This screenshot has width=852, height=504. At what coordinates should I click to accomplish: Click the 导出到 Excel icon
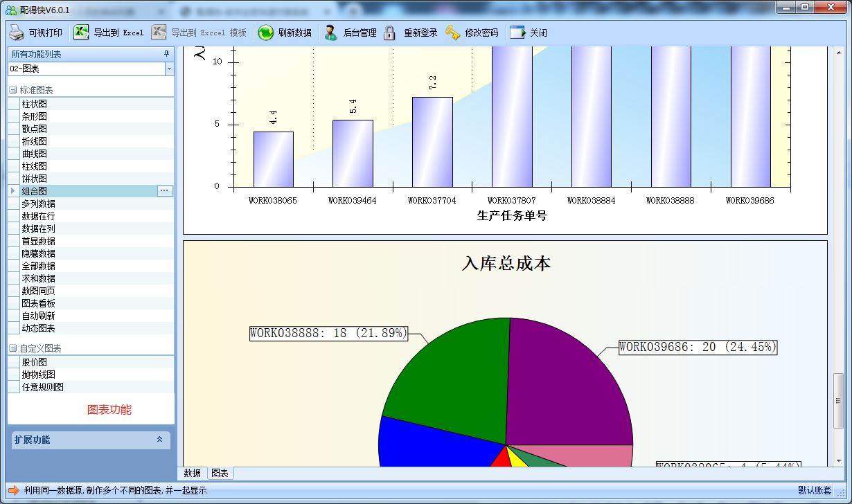click(82, 33)
